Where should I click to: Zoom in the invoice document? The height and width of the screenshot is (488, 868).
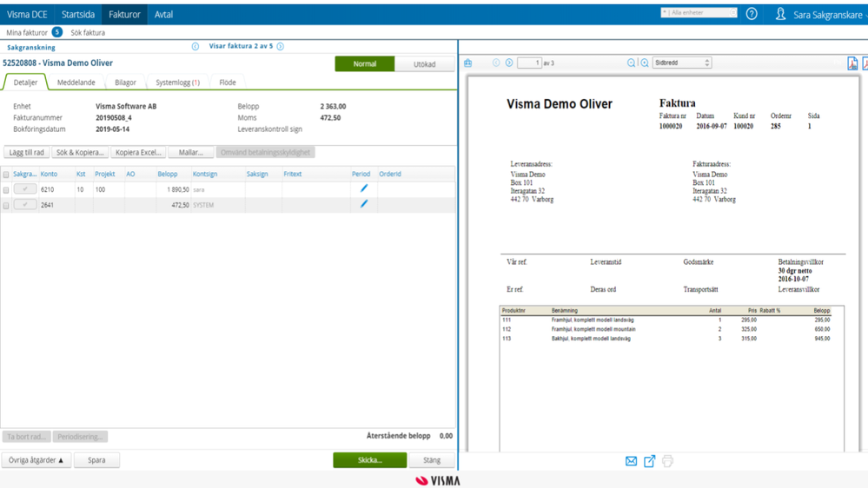[645, 63]
